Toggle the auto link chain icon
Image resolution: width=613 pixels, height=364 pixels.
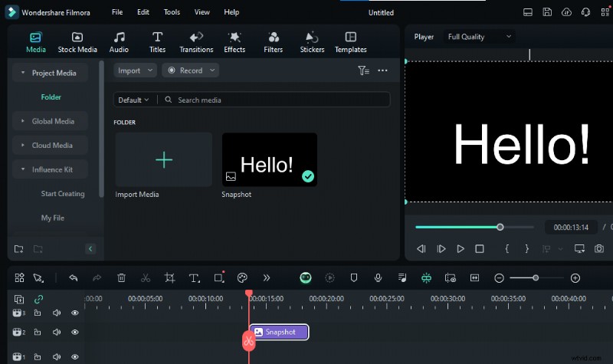(38, 300)
